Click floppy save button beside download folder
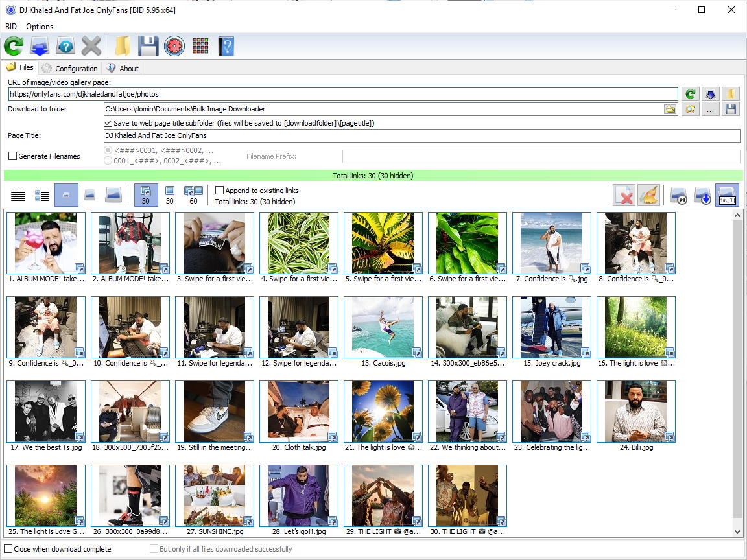Screen dimensions: 747x560 730,109
